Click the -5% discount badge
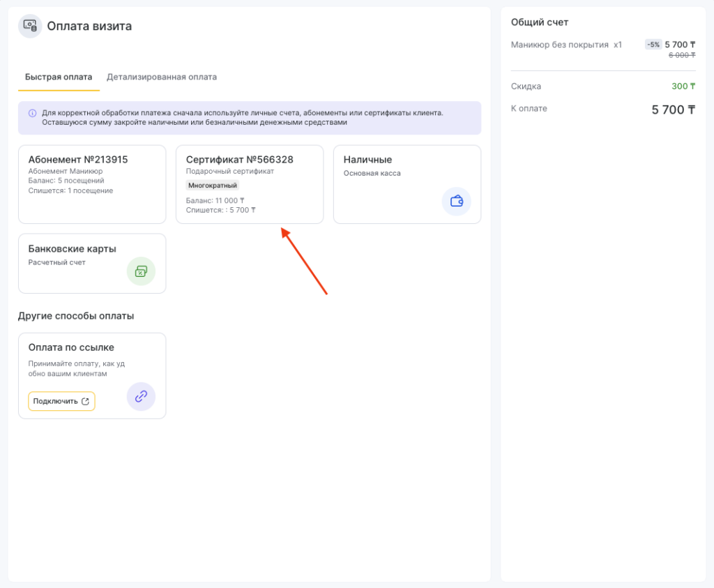Viewport: 714px width, 588px height. click(653, 45)
